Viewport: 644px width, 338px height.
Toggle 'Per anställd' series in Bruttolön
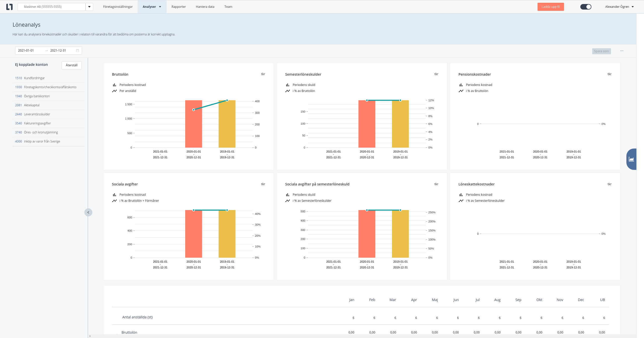[128, 91]
